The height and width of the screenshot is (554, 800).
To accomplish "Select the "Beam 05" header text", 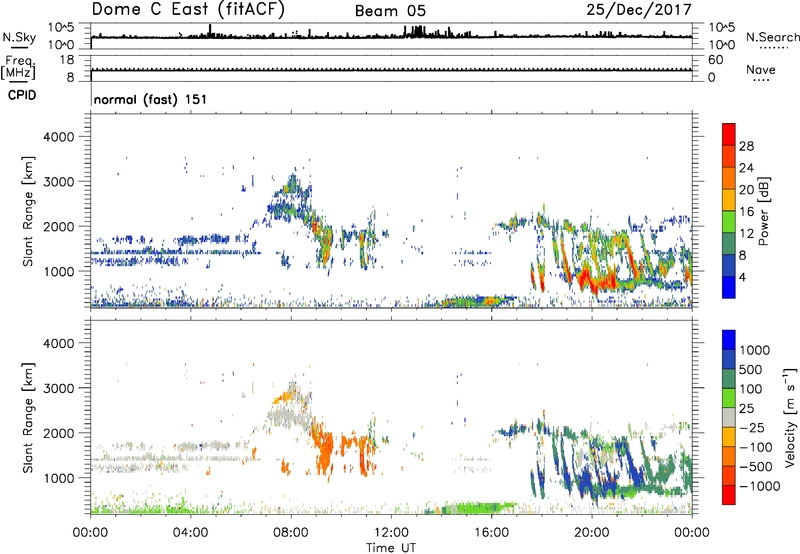I will [390, 11].
